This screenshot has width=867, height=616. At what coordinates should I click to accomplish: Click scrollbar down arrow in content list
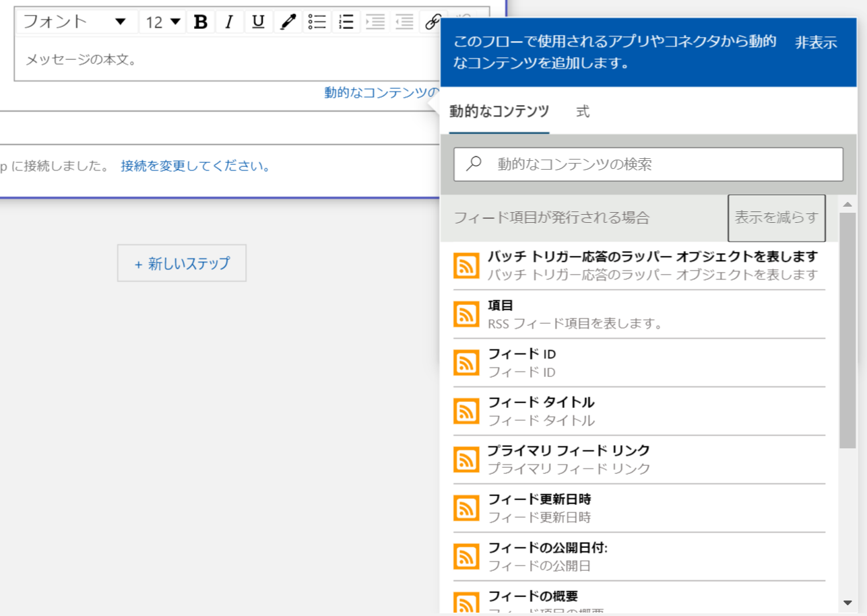click(847, 603)
